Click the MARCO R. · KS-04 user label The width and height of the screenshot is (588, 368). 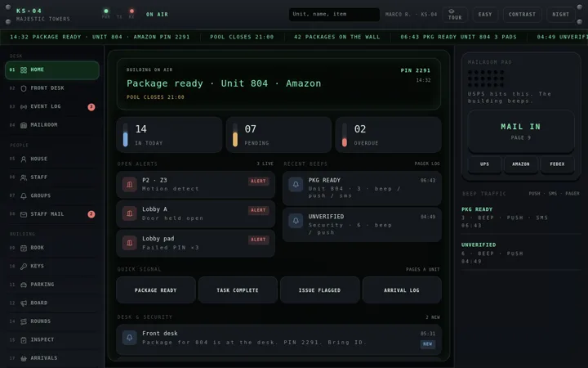tap(411, 14)
